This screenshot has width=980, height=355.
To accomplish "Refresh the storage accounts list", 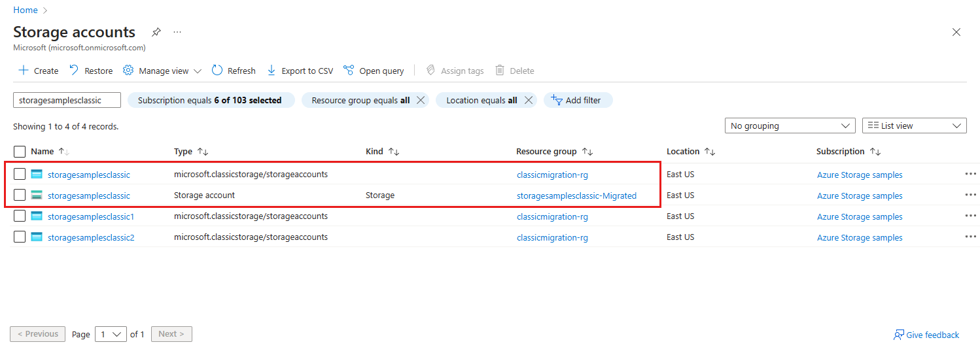I will coord(234,71).
